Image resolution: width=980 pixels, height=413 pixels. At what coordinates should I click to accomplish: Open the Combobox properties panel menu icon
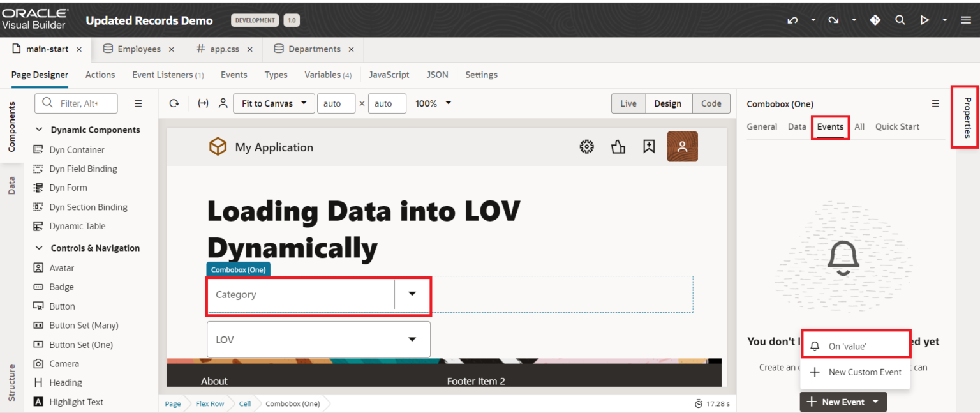[935, 103]
